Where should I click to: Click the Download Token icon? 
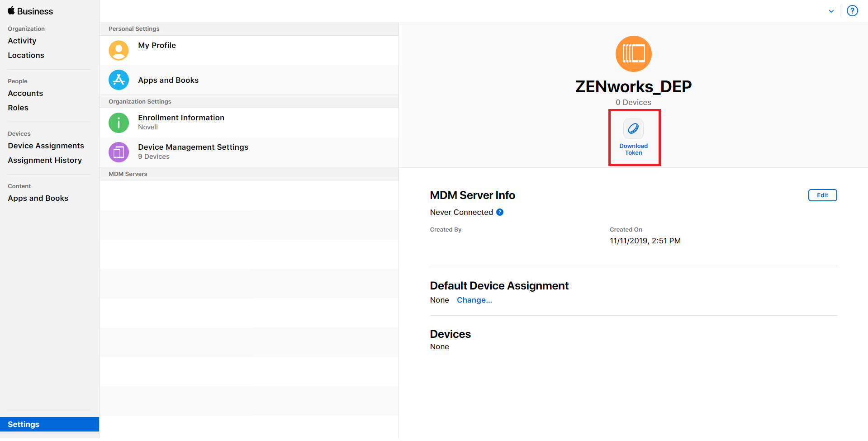coord(633,129)
